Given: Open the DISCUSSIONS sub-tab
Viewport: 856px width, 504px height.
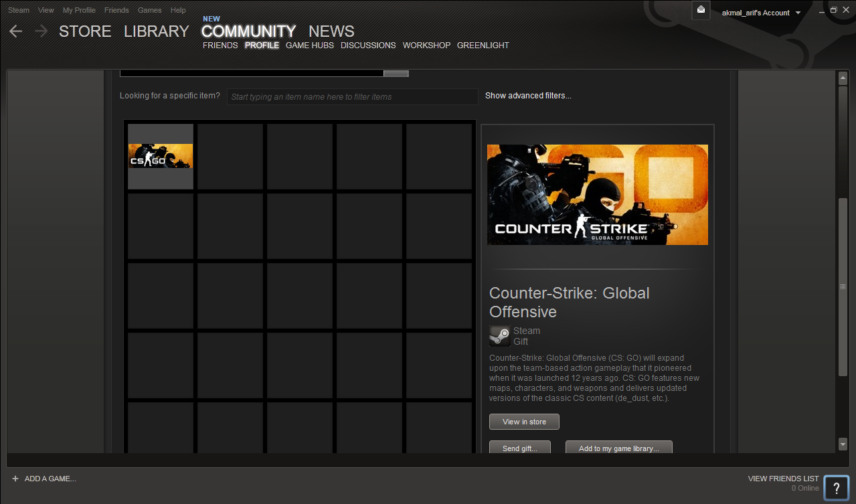Looking at the screenshot, I should pos(368,46).
